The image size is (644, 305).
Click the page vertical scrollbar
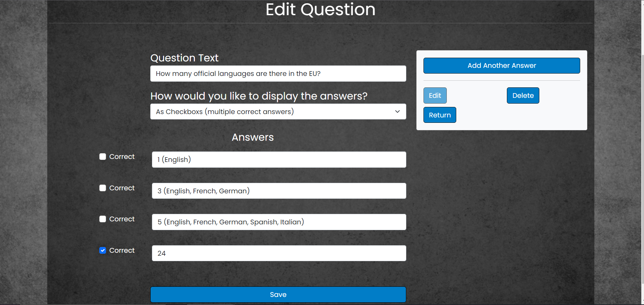(x=642, y=169)
